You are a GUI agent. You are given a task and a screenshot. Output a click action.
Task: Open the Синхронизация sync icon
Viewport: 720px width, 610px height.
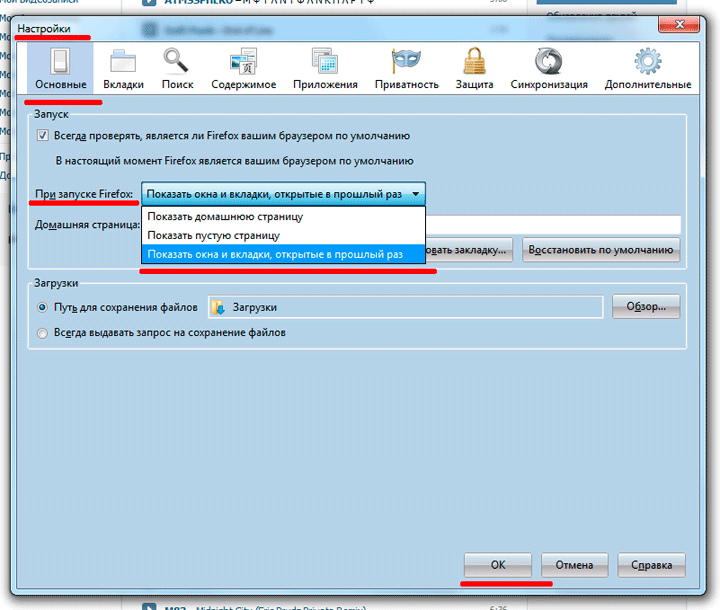[549, 61]
